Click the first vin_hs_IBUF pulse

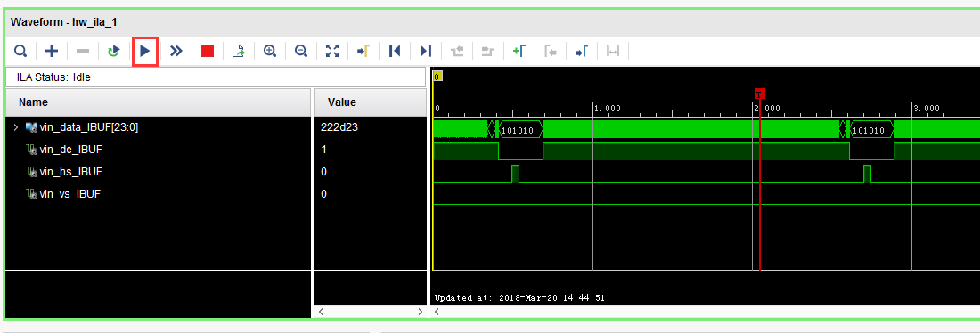(515, 174)
